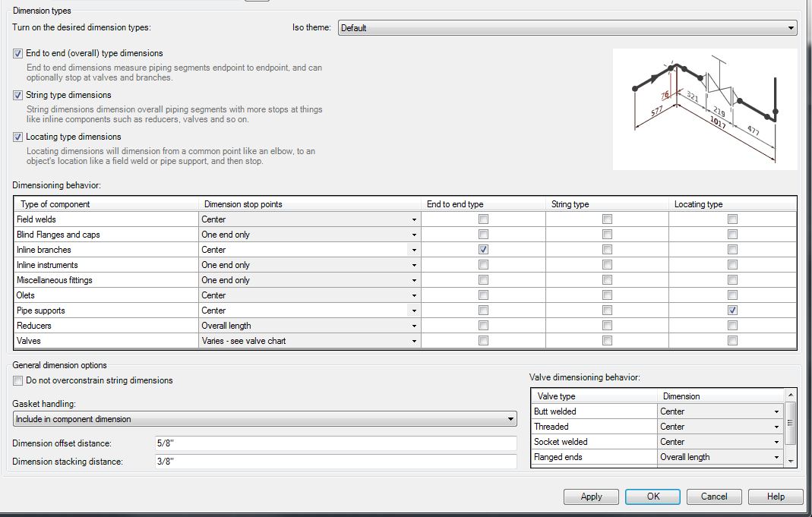
Task: Open Dimension dropdown for Butt welded valves
Action: (x=776, y=412)
